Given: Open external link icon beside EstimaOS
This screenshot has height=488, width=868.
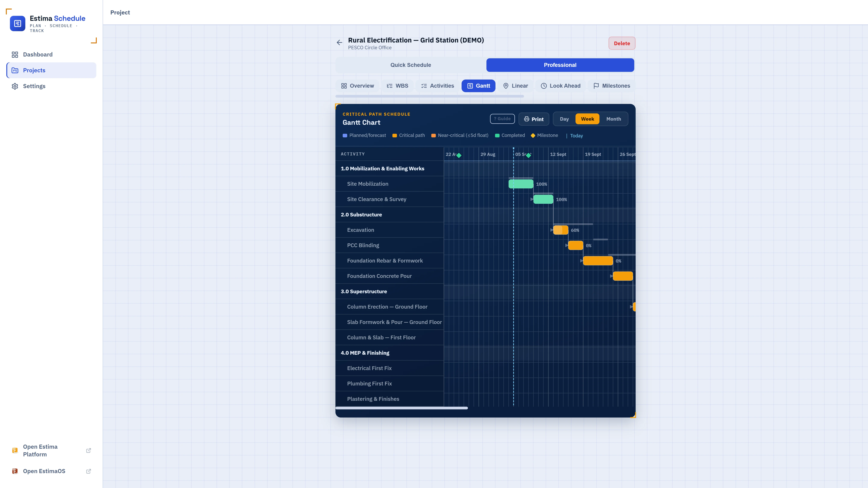Looking at the screenshot, I should pos(89,471).
